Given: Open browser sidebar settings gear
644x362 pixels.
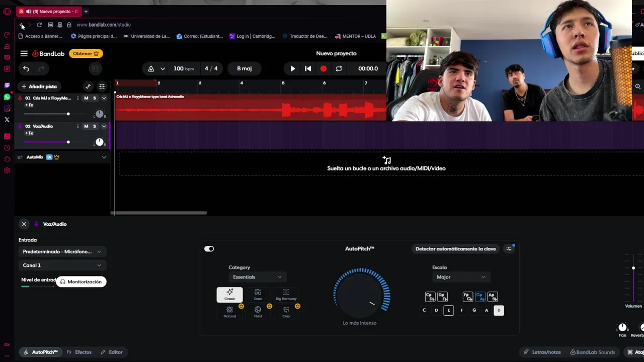Looking at the screenshot, I should coord(7,170).
